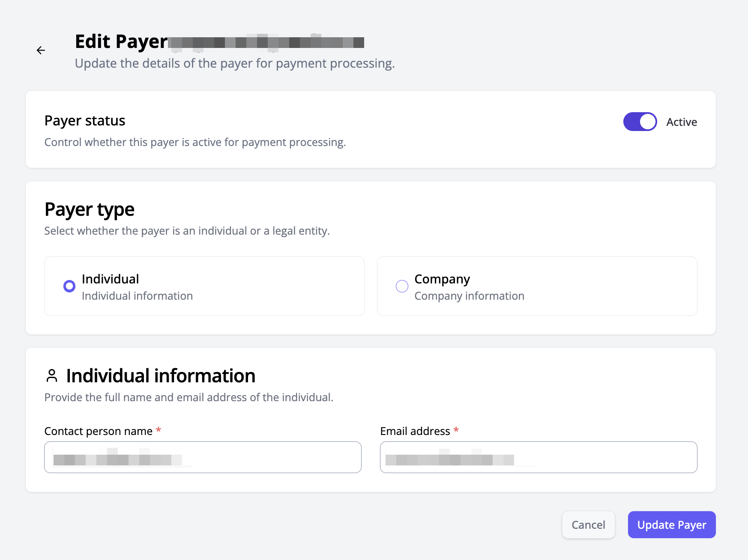
Task: Click the 'Individual information' subtitle in the Individual card
Action: pyautogui.click(x=137, y=296)
